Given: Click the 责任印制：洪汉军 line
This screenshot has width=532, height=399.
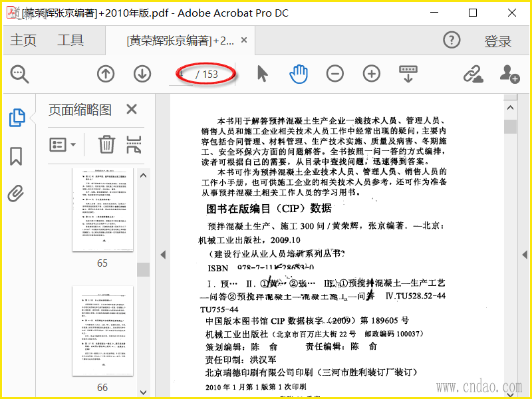Looking at the screenshot, I should pos(241,360).
